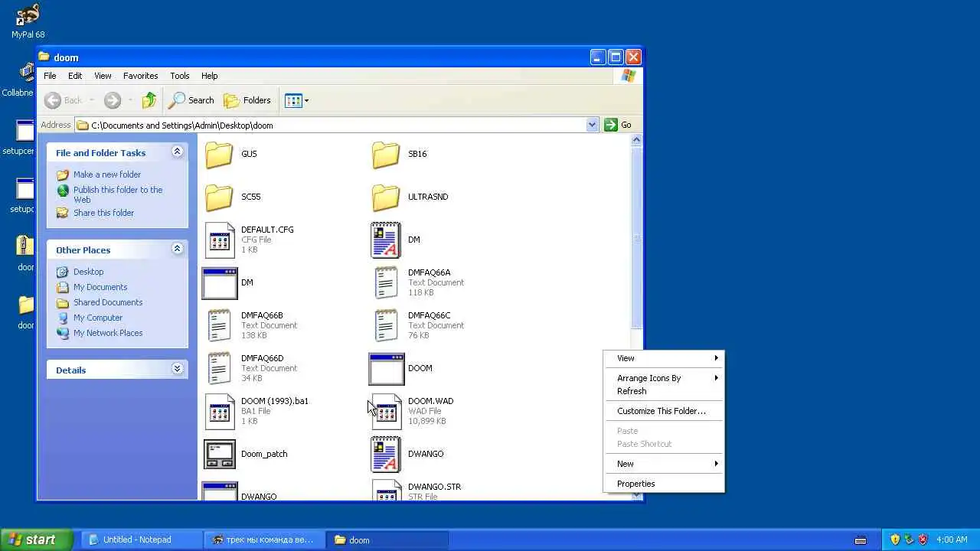Click the red shield icon in the system tray

point(923,540)
